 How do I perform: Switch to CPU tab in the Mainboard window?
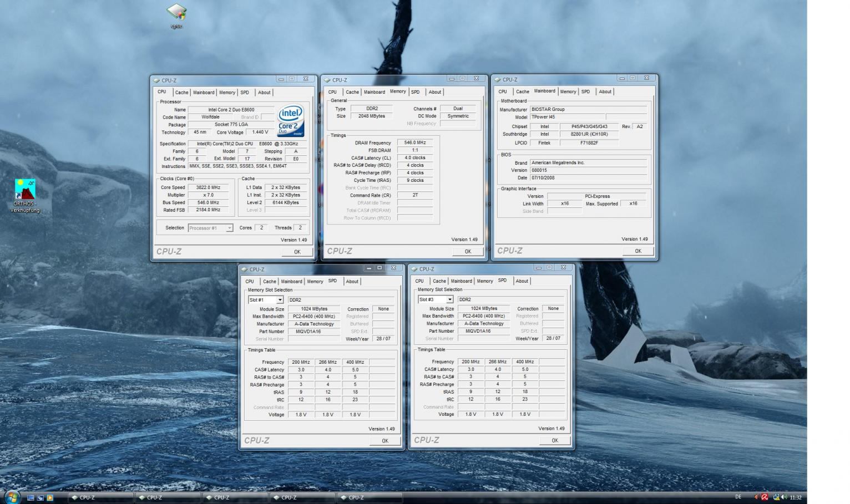(x=503, y=91)
